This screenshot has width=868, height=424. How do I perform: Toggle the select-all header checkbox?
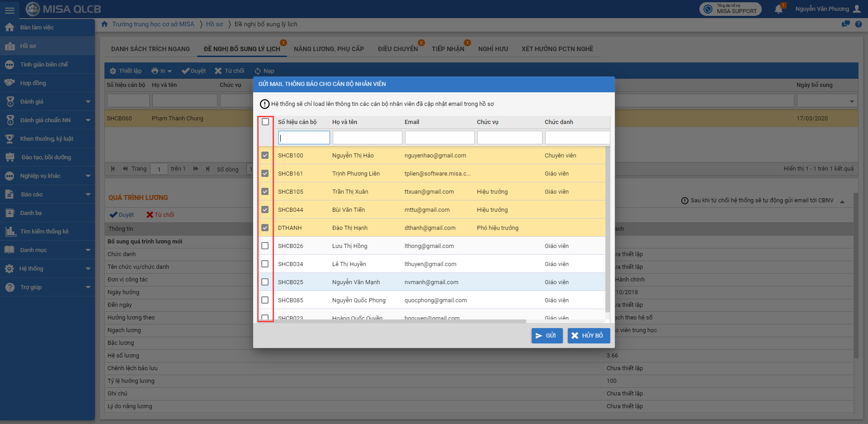pos(265,122)
